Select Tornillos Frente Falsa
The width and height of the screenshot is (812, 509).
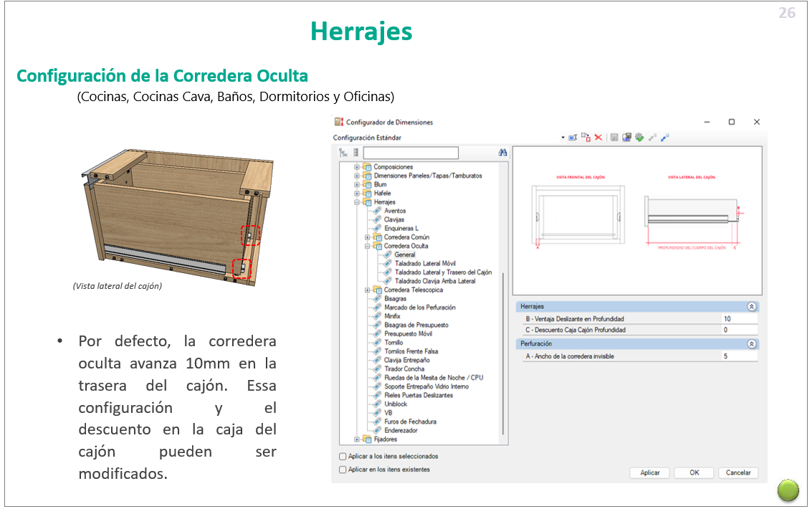pyautogui.click(x=411, y=351)
